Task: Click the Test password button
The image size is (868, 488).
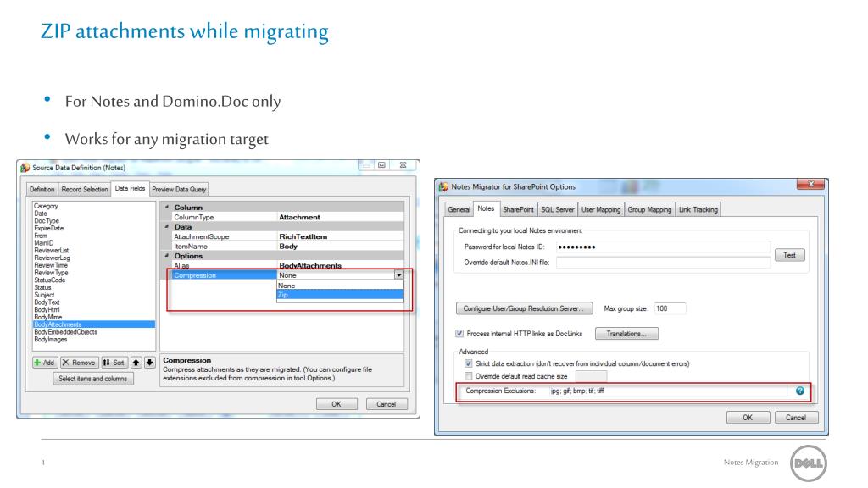Action: (789, 255)
